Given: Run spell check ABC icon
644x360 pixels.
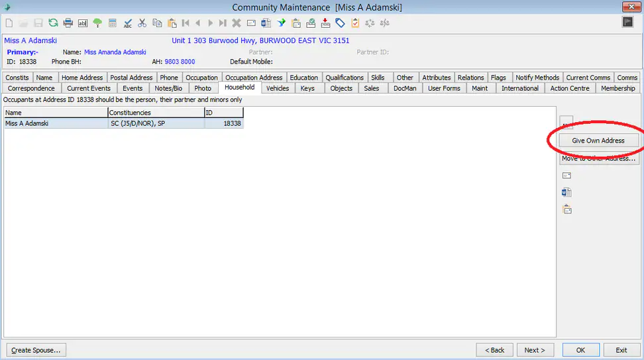Looking at the screenshot, I should (127, 23).
